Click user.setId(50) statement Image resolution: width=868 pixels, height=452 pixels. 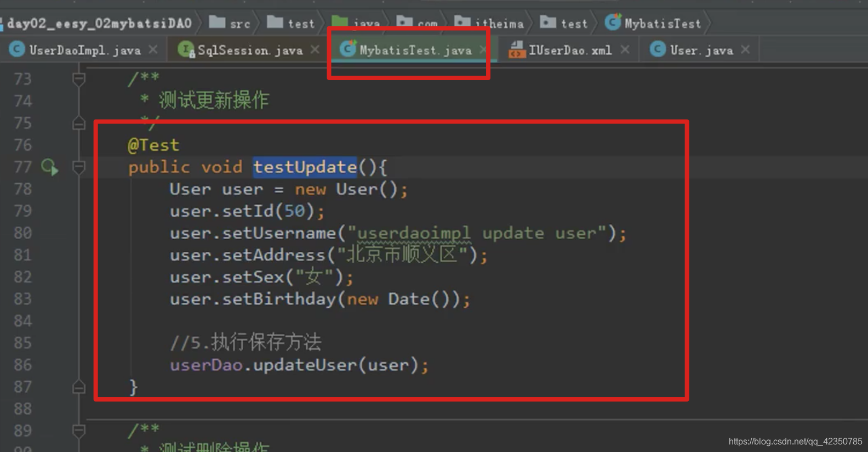click(247, 211)
